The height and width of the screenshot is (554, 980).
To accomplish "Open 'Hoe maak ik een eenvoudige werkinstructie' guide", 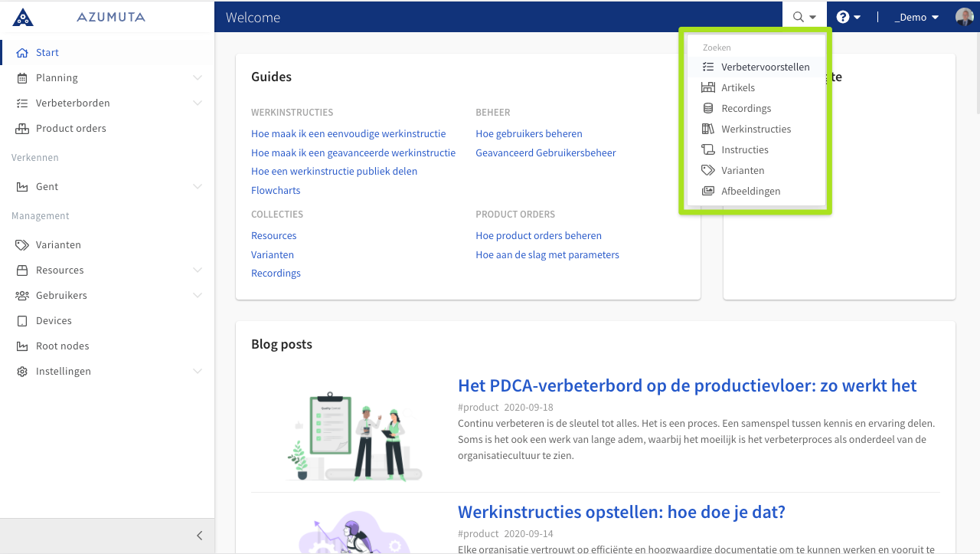I will pyautogui.click(x=348, y=134).
